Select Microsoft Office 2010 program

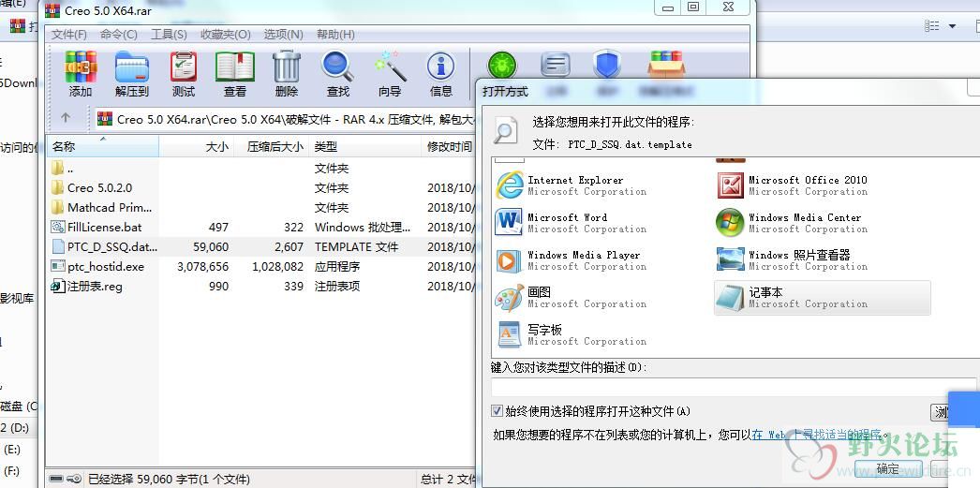pos(793,185)
